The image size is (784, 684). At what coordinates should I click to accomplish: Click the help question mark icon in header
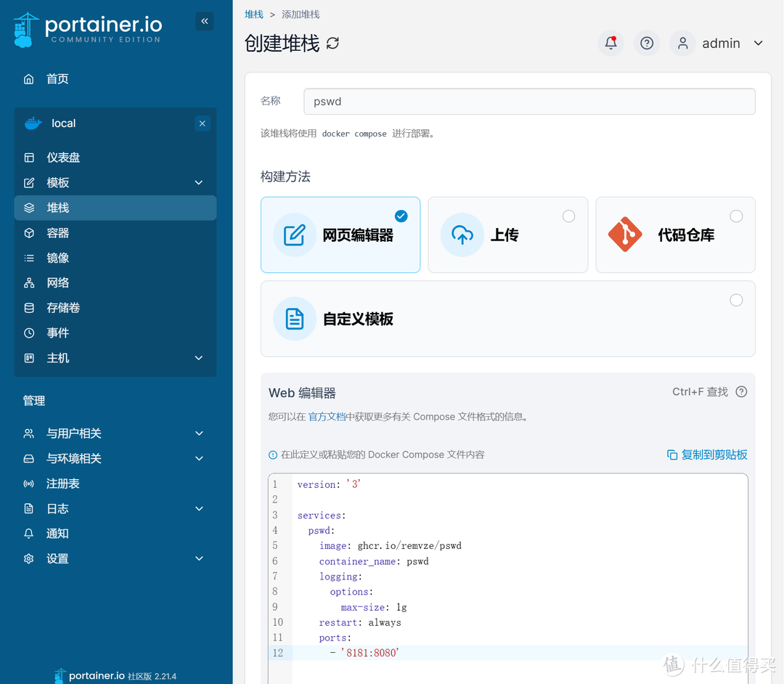(x=647, y=43)
